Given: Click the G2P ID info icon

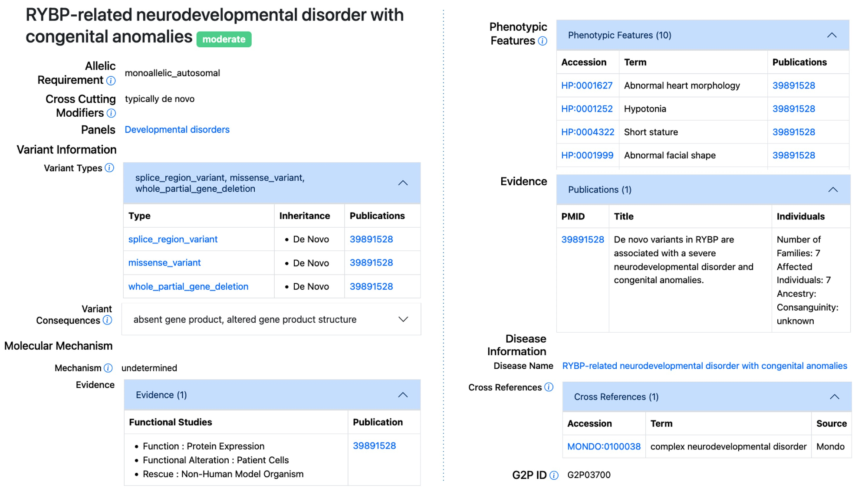Looking at the screenshot, I should pos(554,475).
